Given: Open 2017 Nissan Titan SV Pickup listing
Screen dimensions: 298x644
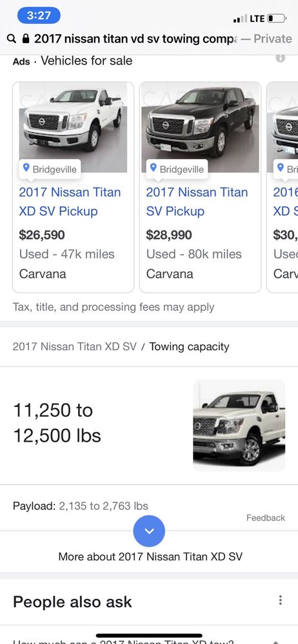Looking at the screenshot, I should pyautogui.click(x=197, y=202).
